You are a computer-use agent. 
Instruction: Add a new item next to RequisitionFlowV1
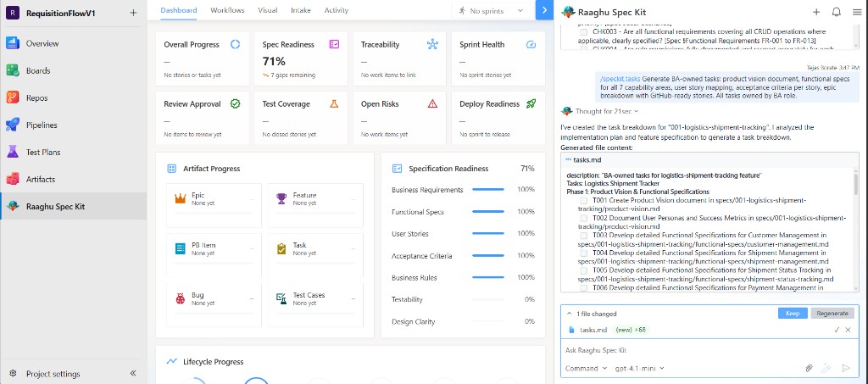133,13
